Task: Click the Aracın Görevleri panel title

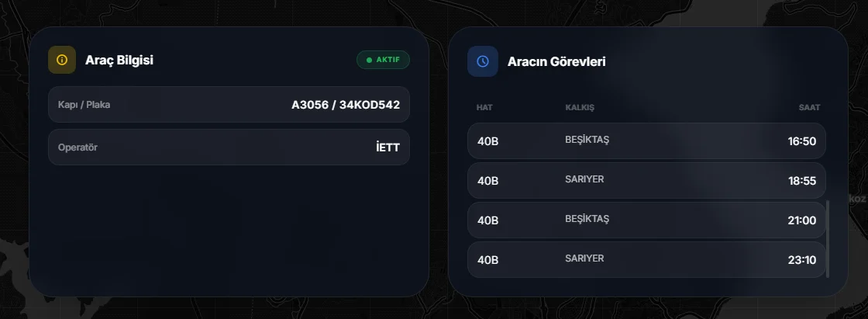Action: pyautogui.click(x=556, y=61)
